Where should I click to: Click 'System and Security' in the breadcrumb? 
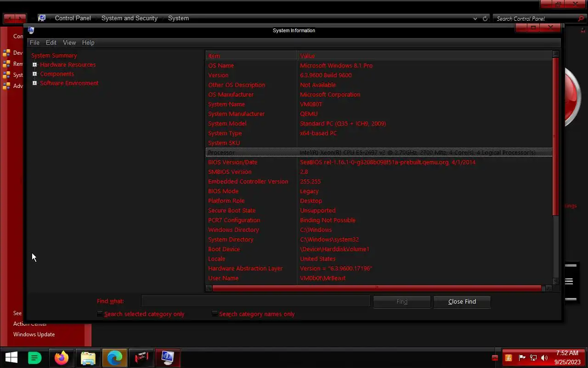coord(130,18)
